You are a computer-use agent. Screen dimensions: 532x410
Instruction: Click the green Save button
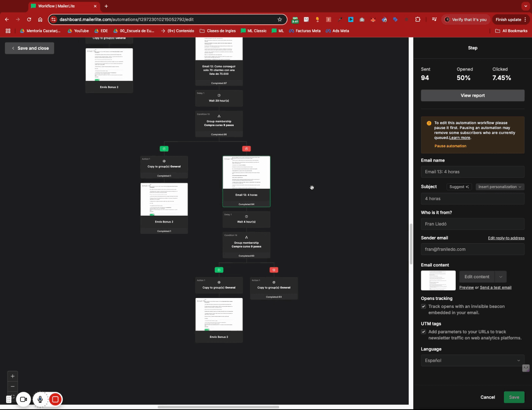click(514, 397)
